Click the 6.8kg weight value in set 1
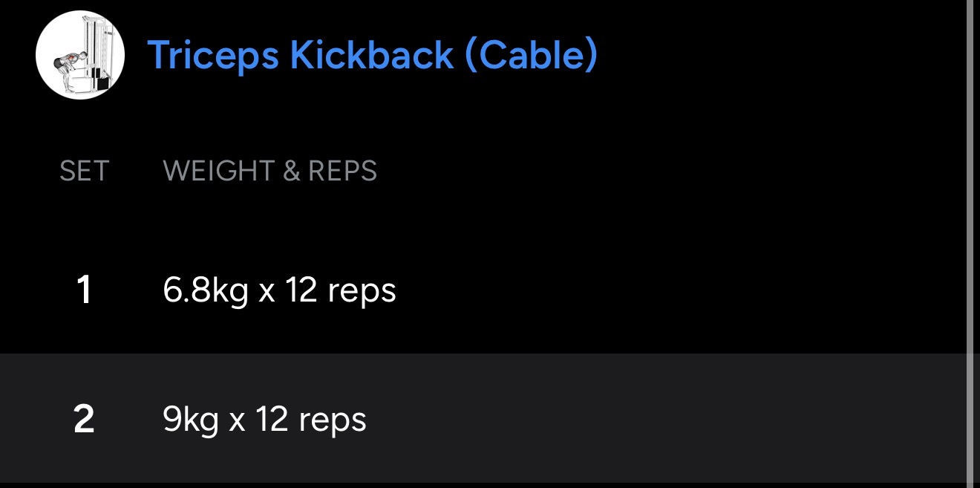 (205, 290)
